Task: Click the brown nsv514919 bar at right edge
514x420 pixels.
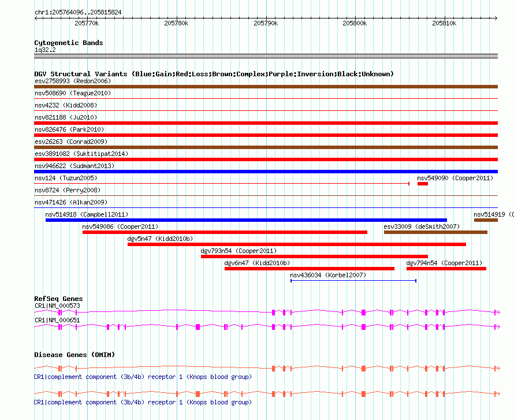Action: [x=486, y=220]
